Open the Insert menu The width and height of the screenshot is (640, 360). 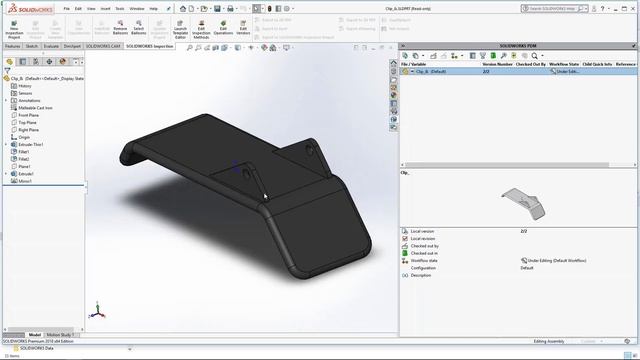tap(105, 9)
